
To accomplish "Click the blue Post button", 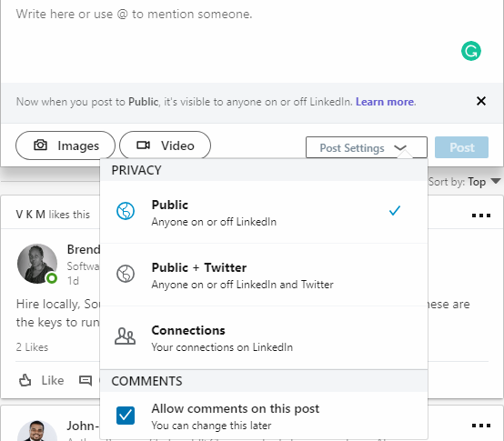I will [461, 147].
